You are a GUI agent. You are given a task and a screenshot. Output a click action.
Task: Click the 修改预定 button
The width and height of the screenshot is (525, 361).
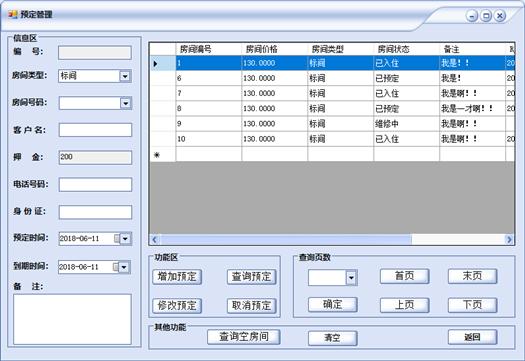pyautogui.click(x=177, y=305)
